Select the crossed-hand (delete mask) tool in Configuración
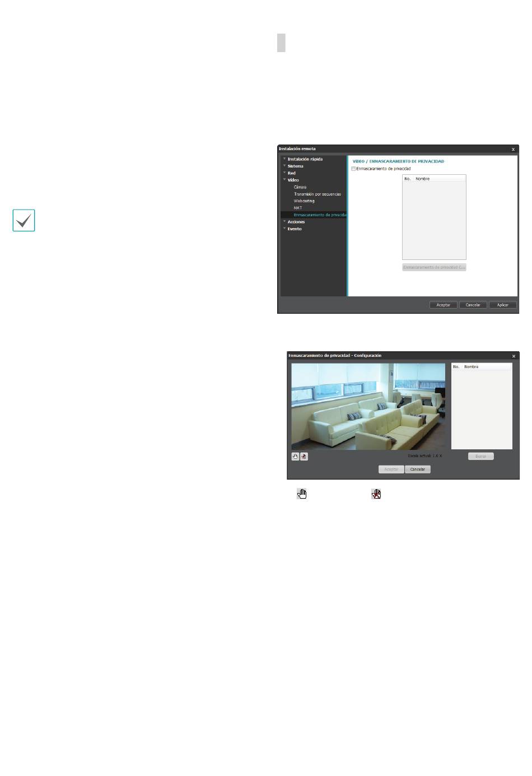Image resolution: width=532 pixels, height=776 pixels. click(304, 457)
